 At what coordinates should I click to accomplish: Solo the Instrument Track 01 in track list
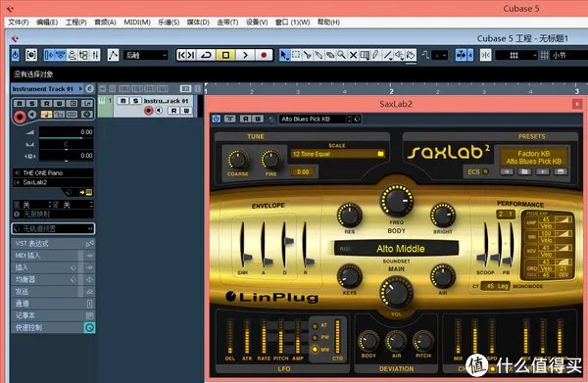[135, 101]
